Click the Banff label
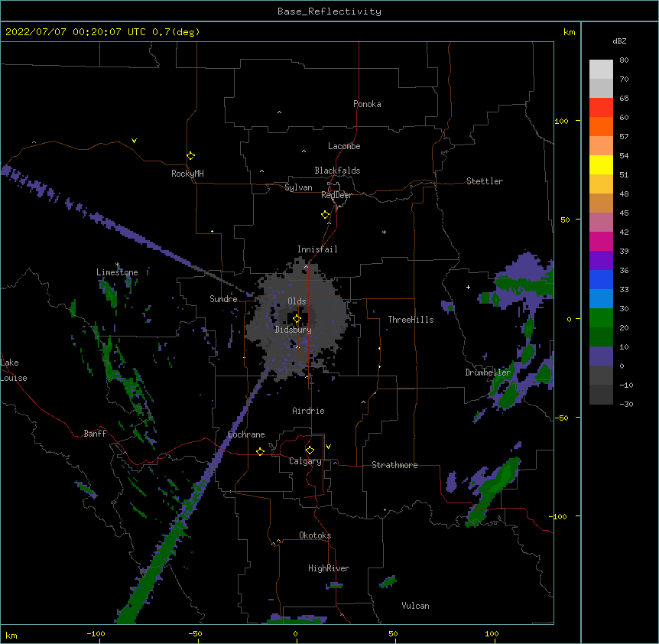This screenshot has height=644, width=659. coord(95,434)
